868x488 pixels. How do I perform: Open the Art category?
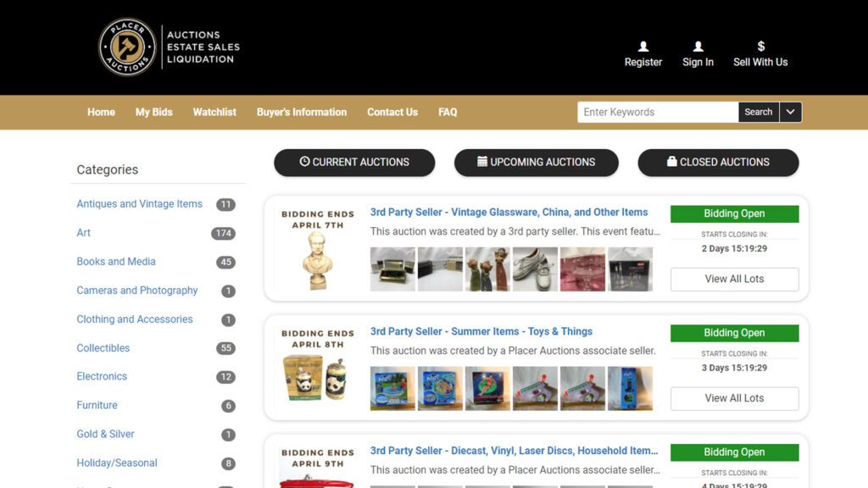tap(84, 232)
